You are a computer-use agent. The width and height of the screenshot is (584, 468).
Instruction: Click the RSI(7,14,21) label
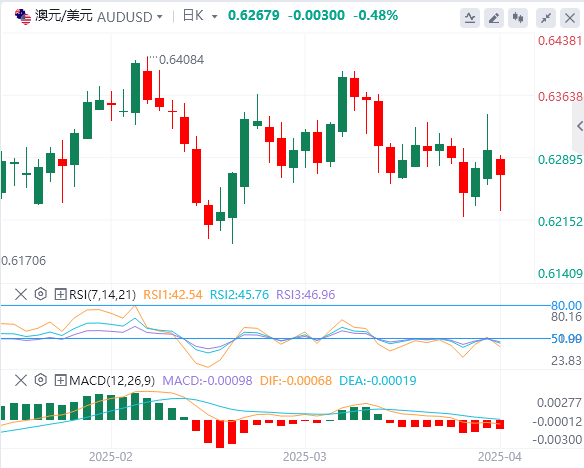coord(102,295)
